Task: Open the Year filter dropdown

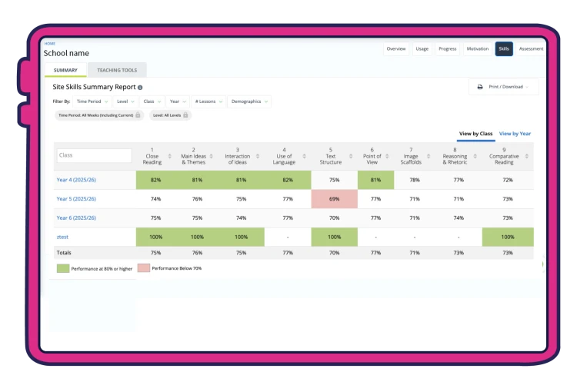Action: click(178, 101)
